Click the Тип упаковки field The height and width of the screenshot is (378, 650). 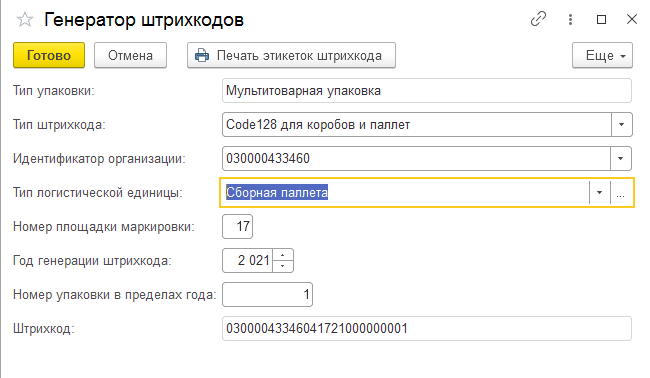(x=427, y=90)
